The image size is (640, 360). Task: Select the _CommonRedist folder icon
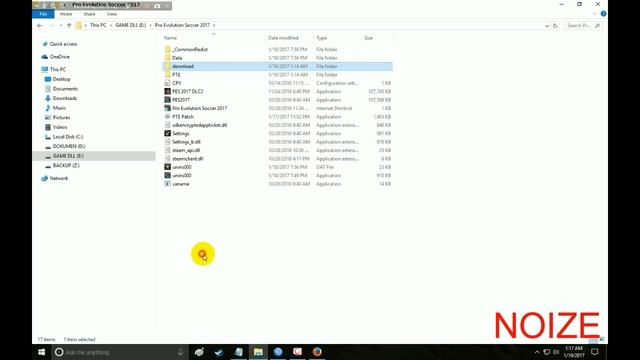click(167, 49)
